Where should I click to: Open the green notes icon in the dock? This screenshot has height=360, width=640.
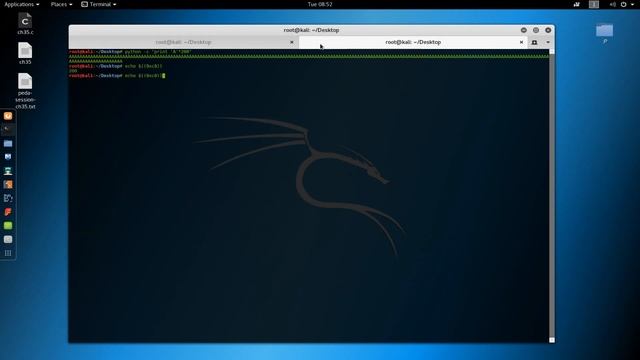click(8, 225)
